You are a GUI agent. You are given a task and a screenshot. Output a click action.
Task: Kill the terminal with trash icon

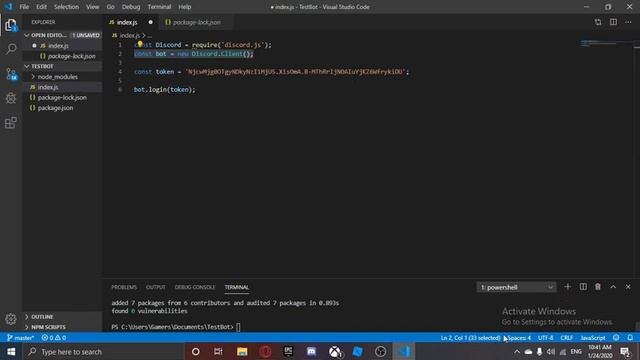598,287
